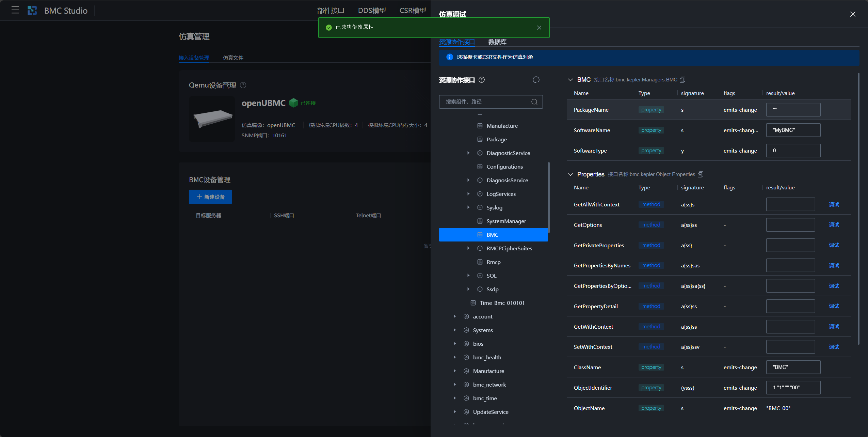Expand the bmc_network tree node
The height and width of the screenshot is (437, 868).
(x=455, y=385)
